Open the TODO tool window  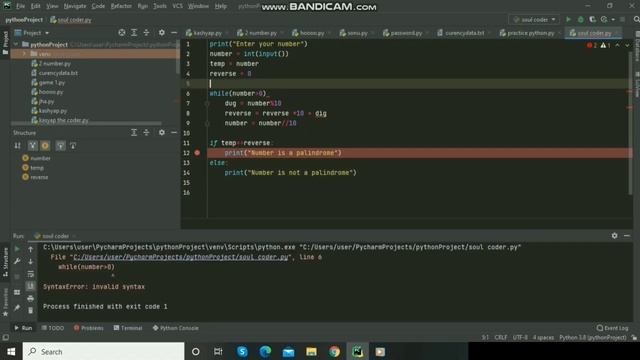[53, 328]
